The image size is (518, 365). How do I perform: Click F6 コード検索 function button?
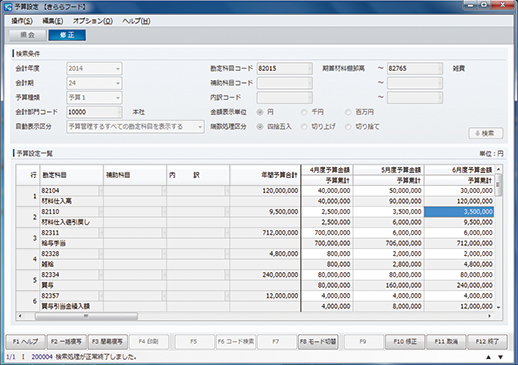(236, 342)
